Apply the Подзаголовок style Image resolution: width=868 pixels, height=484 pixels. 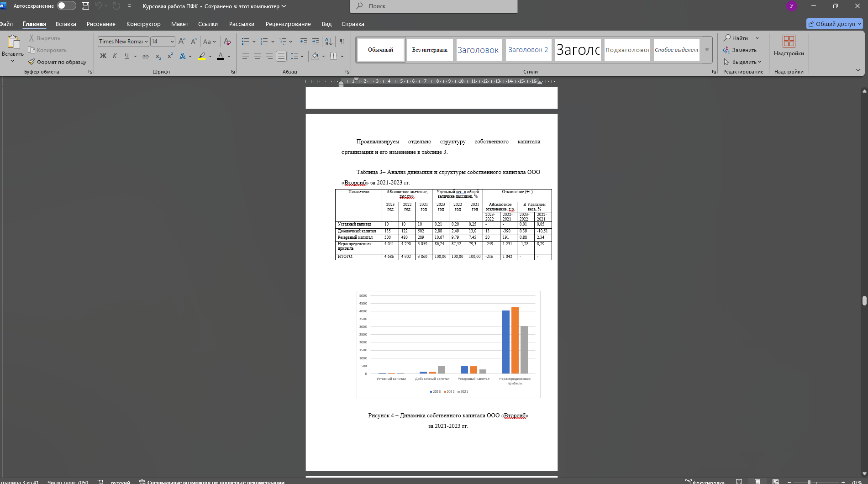pyautogui.click(x=627, y=50)
